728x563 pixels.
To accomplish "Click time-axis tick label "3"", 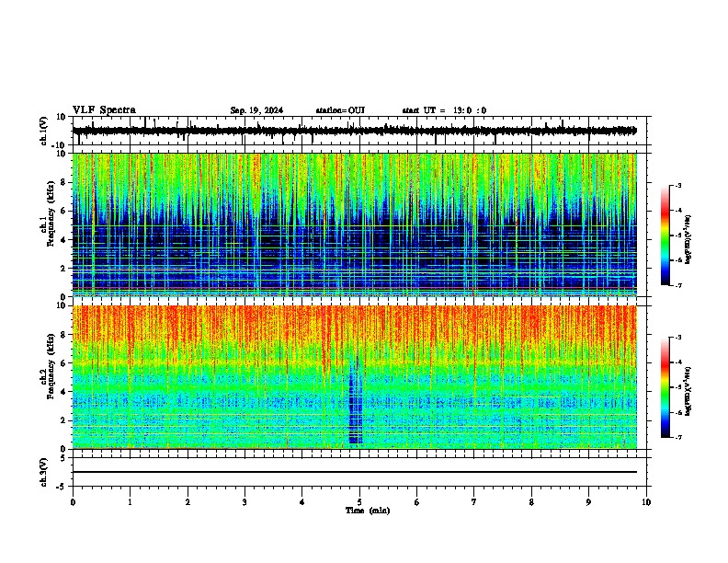I will pos(245,502).
